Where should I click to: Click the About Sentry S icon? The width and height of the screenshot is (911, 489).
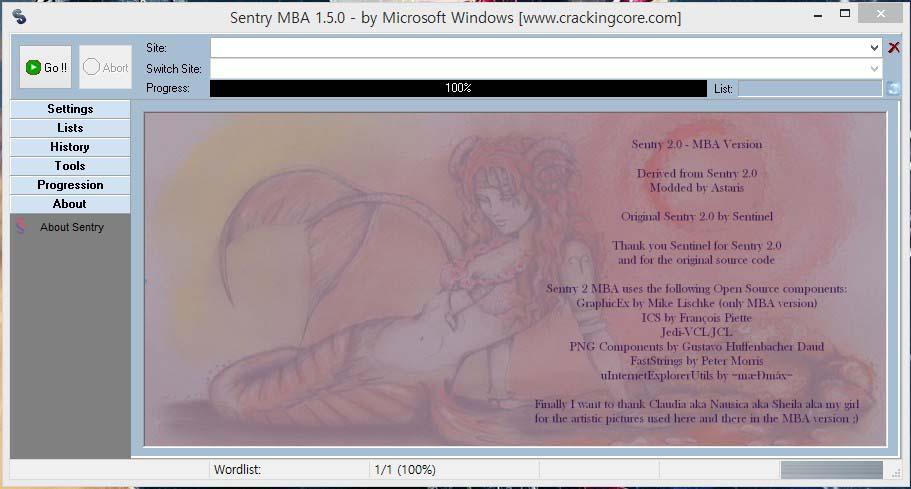[21, 226]
